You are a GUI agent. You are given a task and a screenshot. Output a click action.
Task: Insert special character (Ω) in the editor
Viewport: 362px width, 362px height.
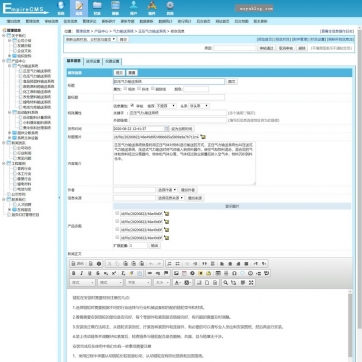(x=234, y=273)
